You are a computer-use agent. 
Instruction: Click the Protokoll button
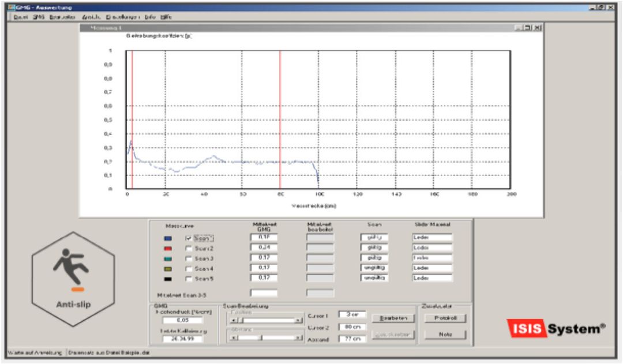[x=445, y=318]
